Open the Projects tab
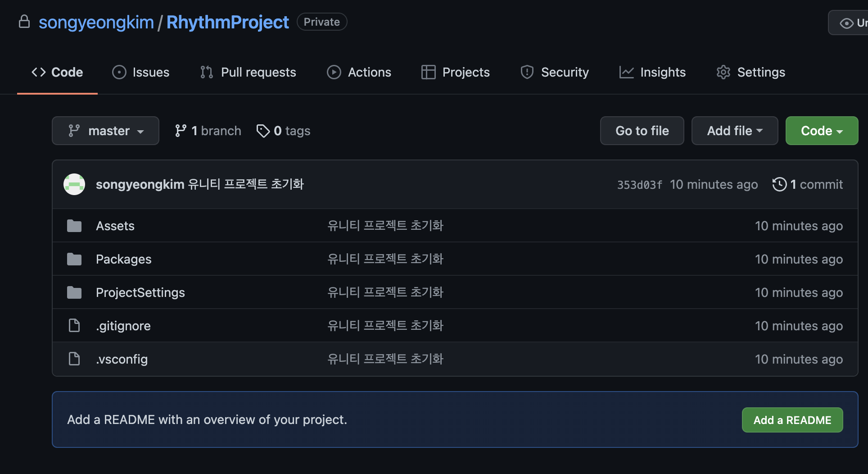 455,72
